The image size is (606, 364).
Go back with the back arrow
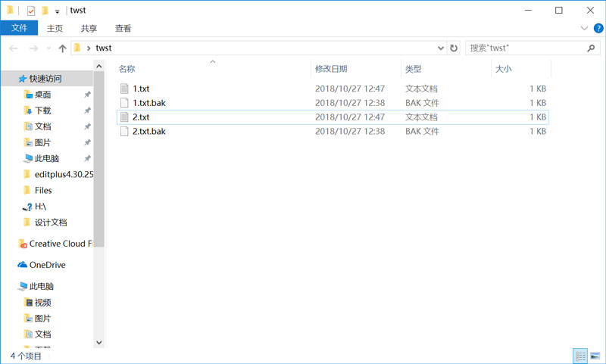click(14, 48)
